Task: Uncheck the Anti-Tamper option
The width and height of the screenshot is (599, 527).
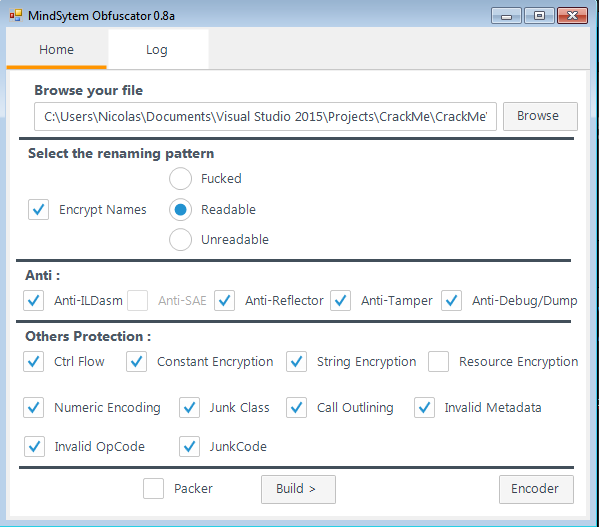Action: click(340, 301)
